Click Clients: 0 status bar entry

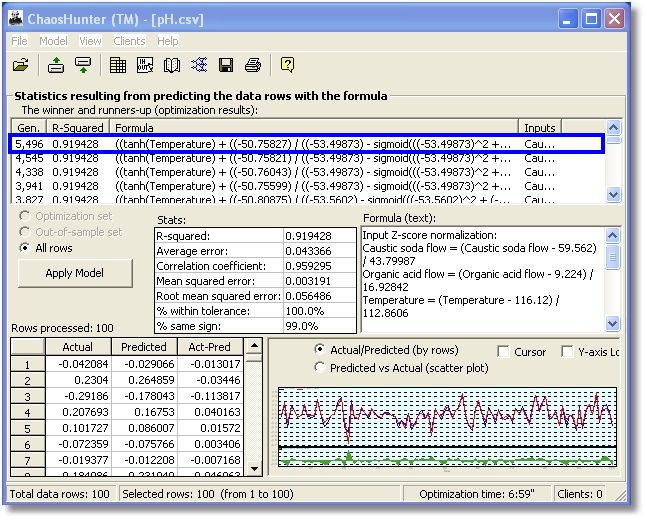pyautogui.click(x=580, y=494)
